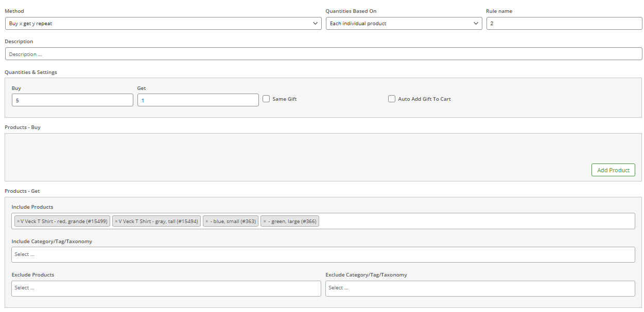Click the Buy quantity field
The width and height of the screenshot is (644, 312).
72,100
